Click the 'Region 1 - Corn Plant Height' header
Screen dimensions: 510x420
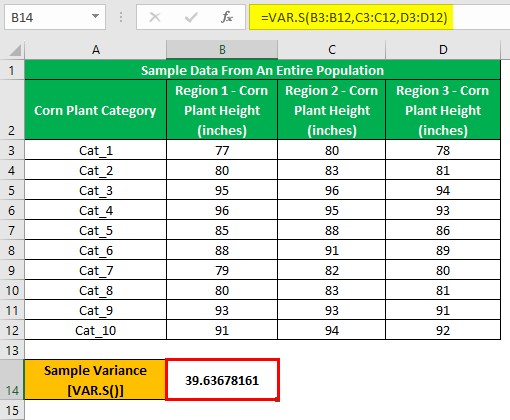click(x=222, y=110)
